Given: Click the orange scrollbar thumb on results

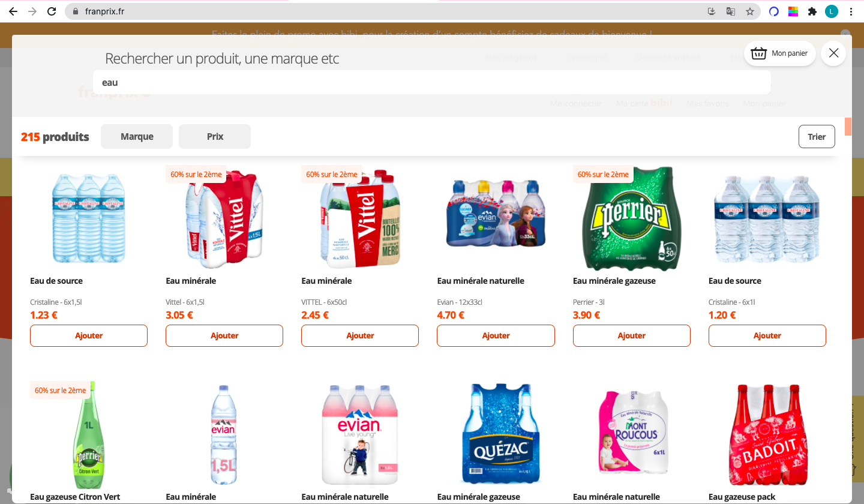Looking at the screenshot, I should (848, 127).
